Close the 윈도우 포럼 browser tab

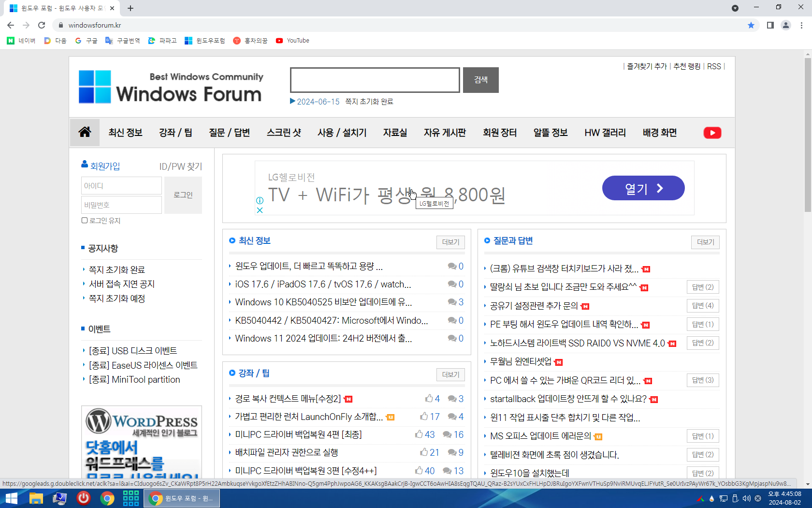point(112,8)
